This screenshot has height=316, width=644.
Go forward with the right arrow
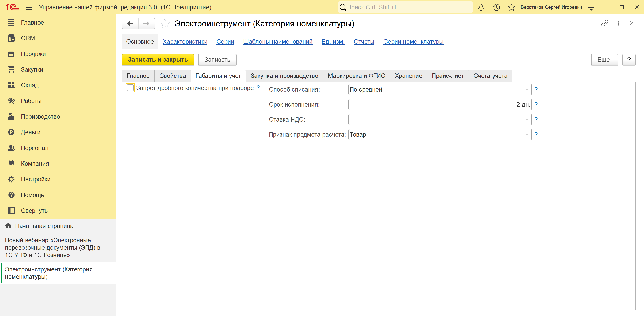146,24
